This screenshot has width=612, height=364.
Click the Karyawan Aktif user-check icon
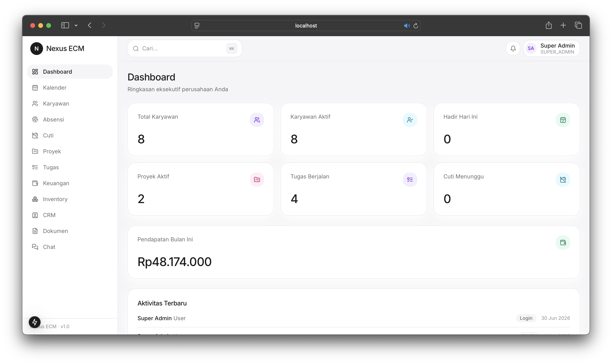pos(410,120)
